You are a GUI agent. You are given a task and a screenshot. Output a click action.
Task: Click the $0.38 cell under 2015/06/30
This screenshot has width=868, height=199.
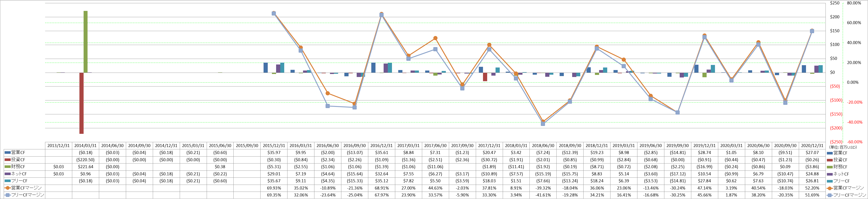click(x=220, y=167)
